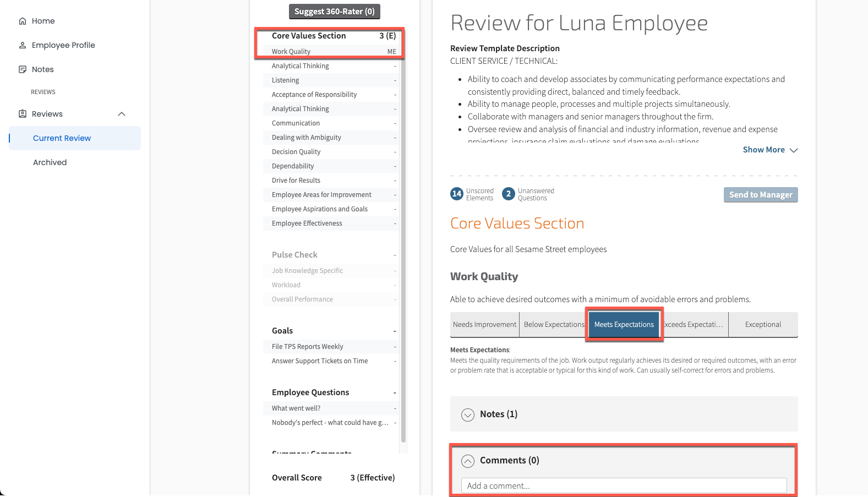Select Below Expectations rating
This screenshot has height=497, width=868.
point(554,325)
